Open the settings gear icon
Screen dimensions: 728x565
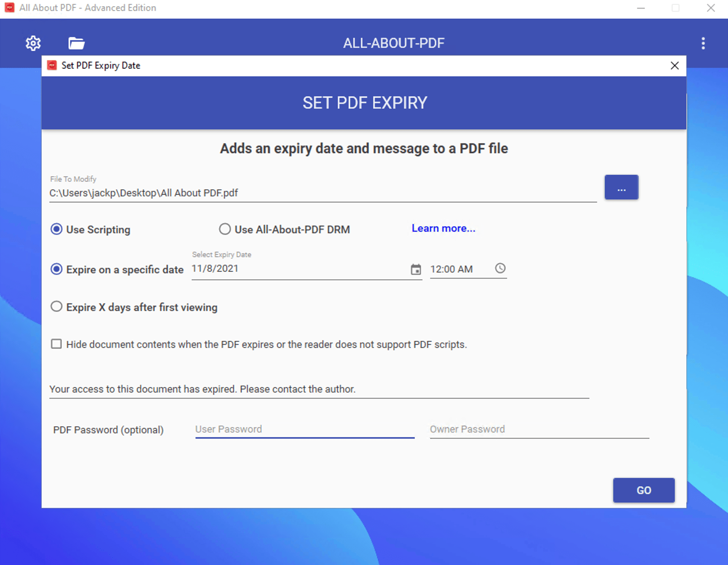click(33, 43)
